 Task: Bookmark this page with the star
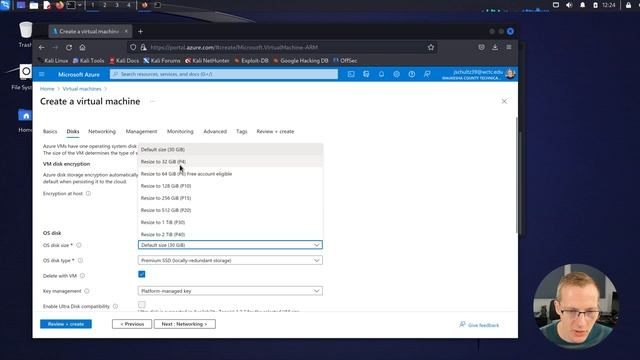tap(431, 47)
